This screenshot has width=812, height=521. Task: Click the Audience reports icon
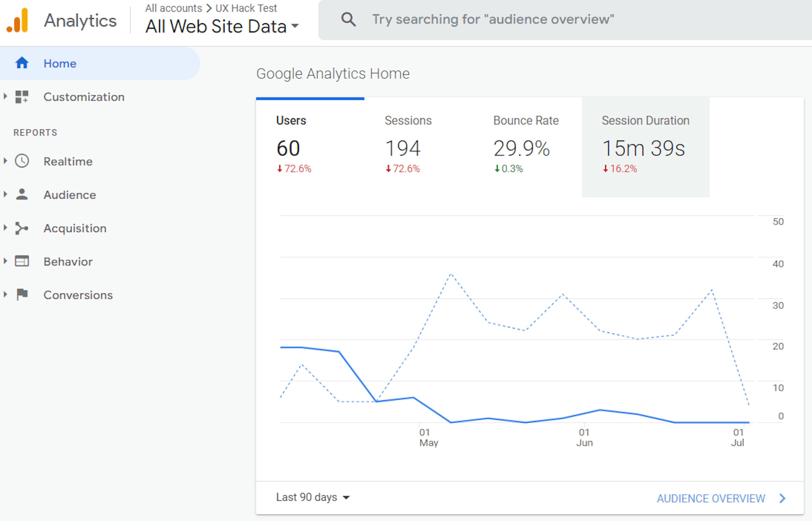point(24,194)
